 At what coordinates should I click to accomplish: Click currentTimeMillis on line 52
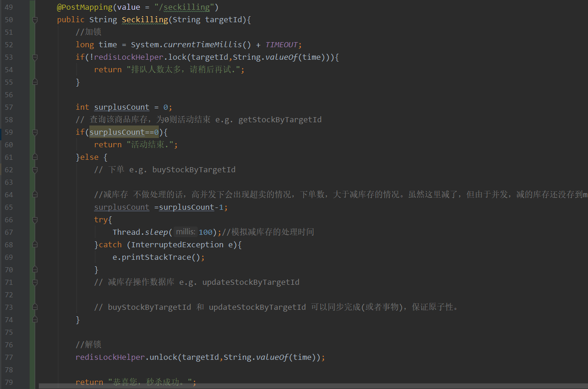[x=203, y=45]
